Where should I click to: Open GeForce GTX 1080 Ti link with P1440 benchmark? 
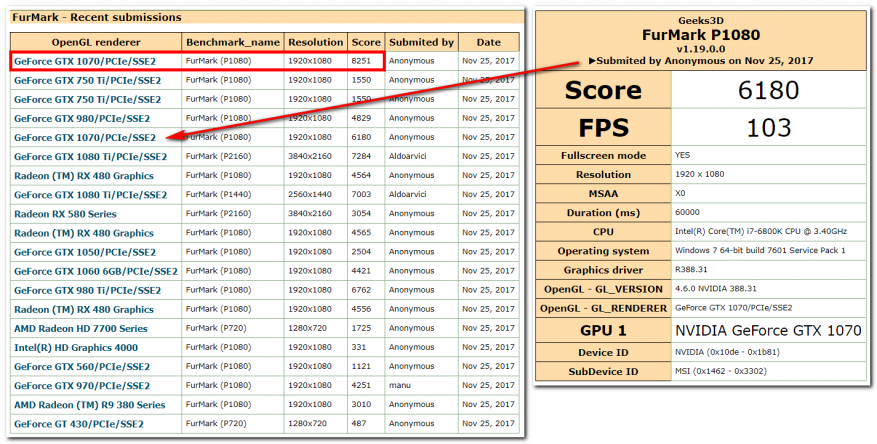(x=91, y=195)
